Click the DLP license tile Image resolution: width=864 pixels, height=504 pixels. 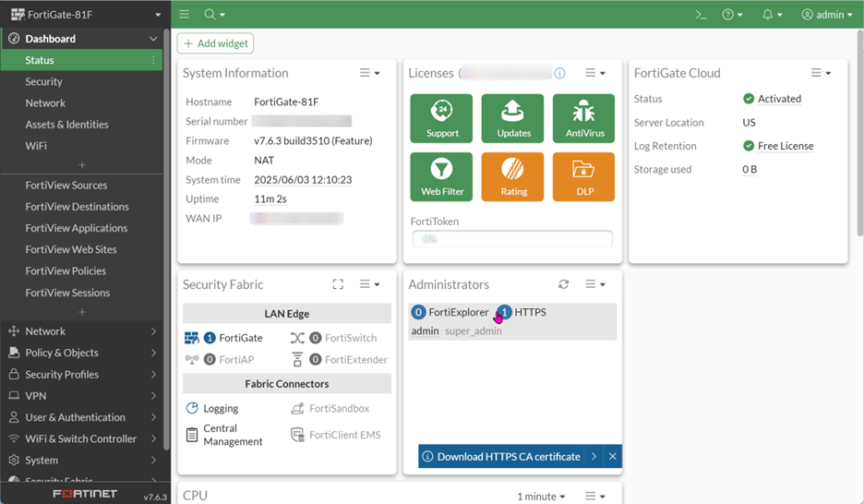click(x=583, y=176)
